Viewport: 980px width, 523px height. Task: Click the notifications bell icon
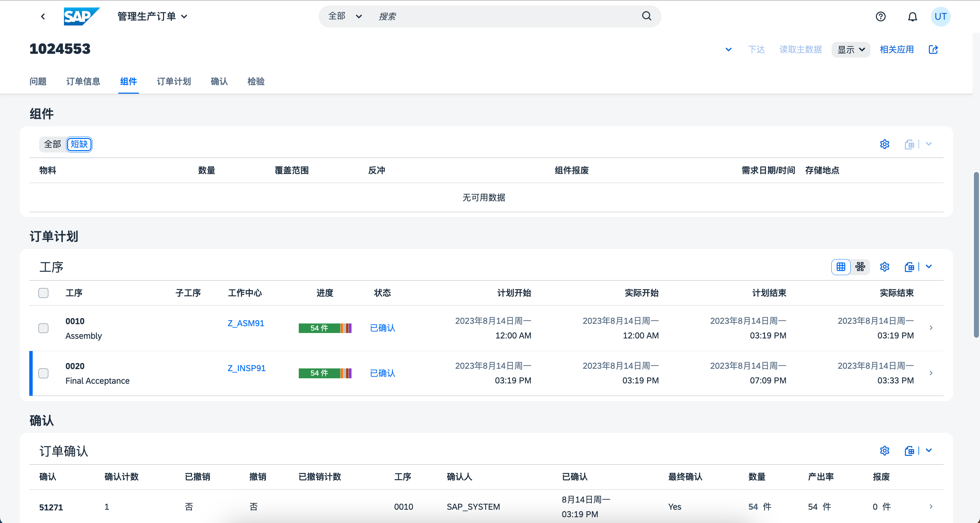[912, 16]
